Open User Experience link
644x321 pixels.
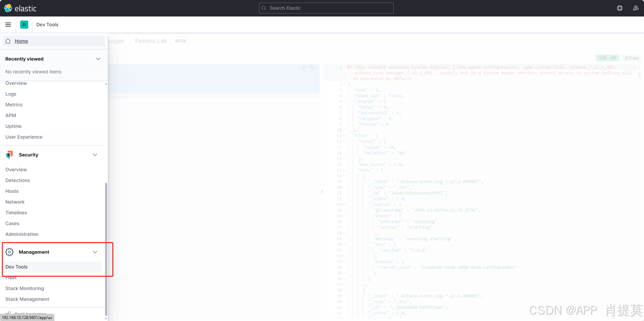pos(24,137)
